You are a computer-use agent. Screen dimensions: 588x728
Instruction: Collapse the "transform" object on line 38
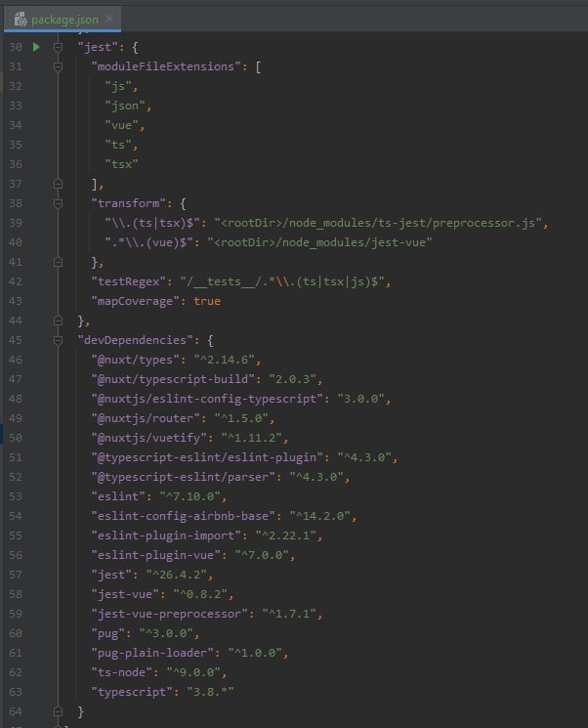point(58,203)
